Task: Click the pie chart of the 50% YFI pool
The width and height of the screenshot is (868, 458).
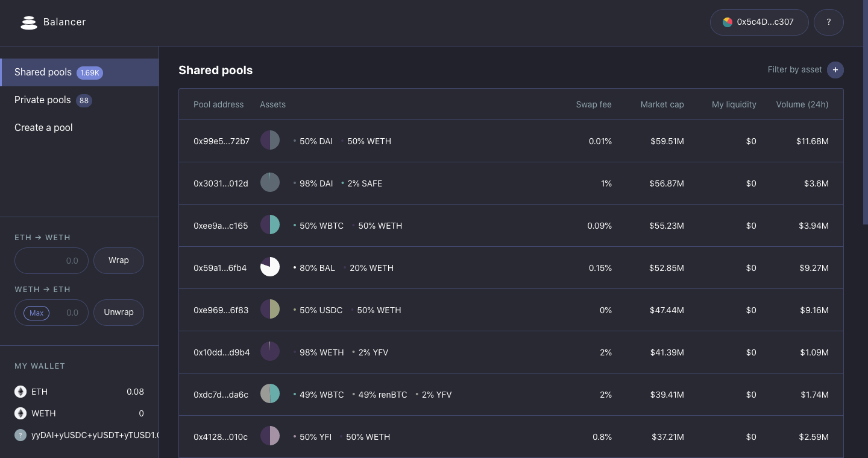Action: pyautogui.click(x=270, y=437)
